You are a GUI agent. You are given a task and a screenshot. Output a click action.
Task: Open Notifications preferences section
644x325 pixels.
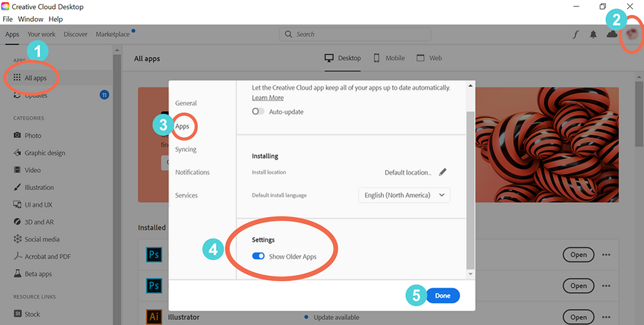[x=192, y=173]
